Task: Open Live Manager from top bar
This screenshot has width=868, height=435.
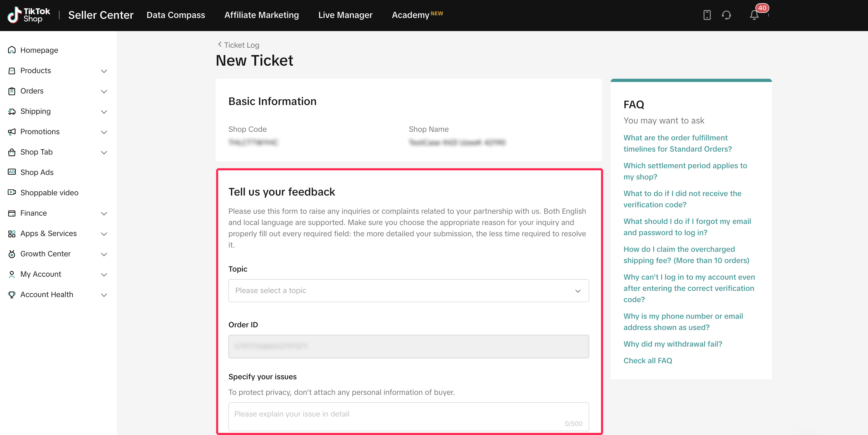Action: 345,15
